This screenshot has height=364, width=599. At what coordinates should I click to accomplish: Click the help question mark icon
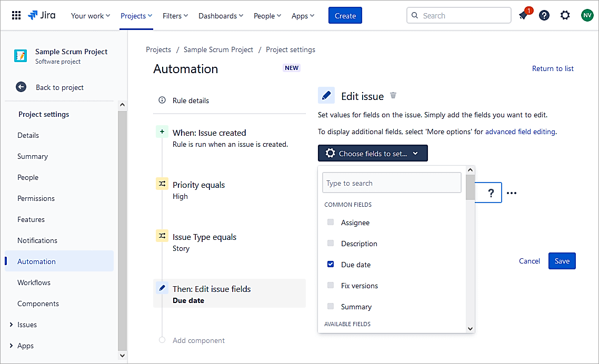pos(544,16)
